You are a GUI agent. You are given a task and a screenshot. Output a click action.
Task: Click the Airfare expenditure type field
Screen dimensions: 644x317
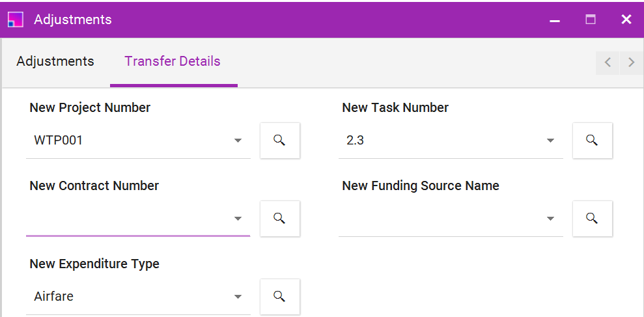pyautogui.click(x=139, y=296)
